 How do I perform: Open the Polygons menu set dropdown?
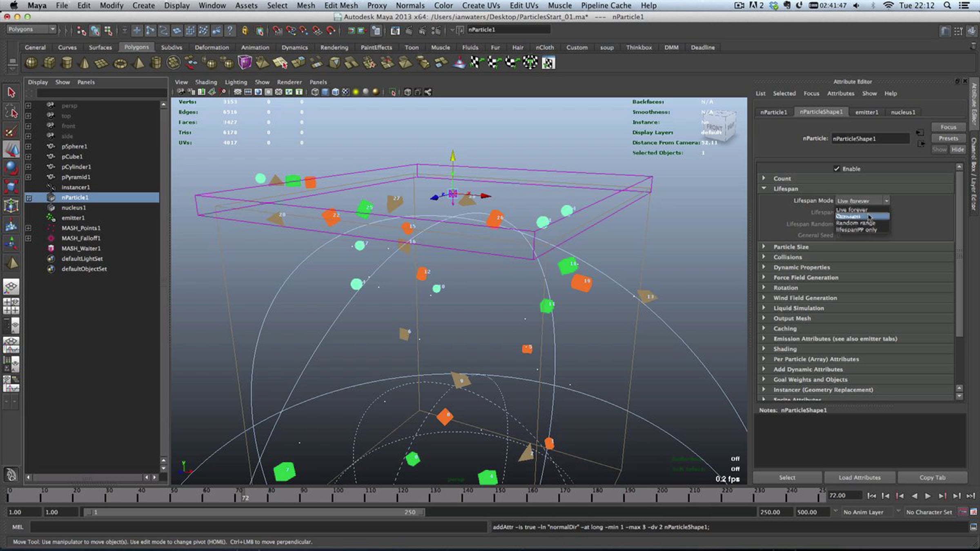coord(31,29)
